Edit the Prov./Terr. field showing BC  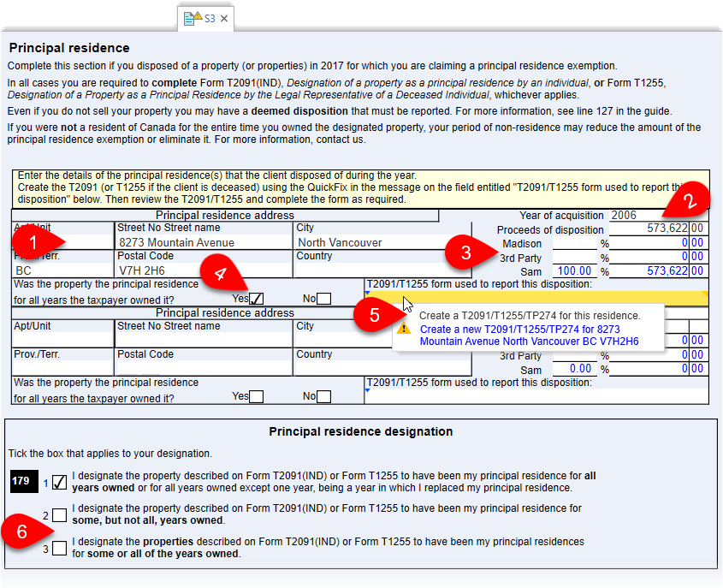point(62,270)
